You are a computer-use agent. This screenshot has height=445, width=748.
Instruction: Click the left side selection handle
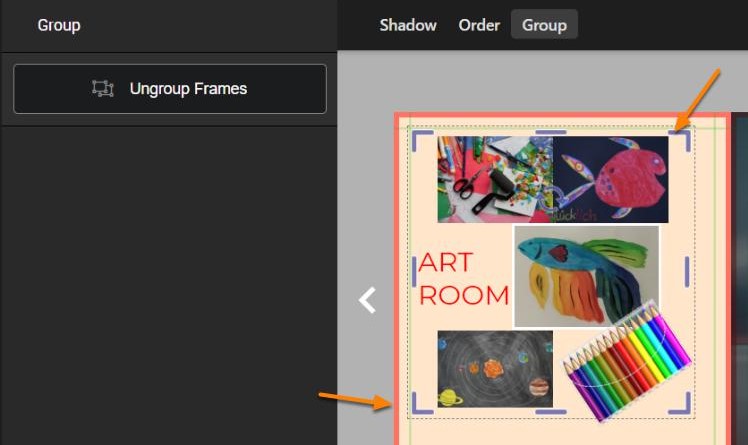pyautogui.click(x=414, y=272)
